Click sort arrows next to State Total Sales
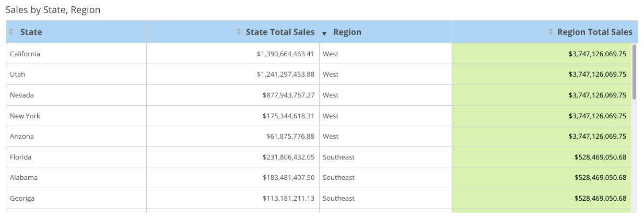The width and height of the screenshot is (644, 220). pos(239,32)
